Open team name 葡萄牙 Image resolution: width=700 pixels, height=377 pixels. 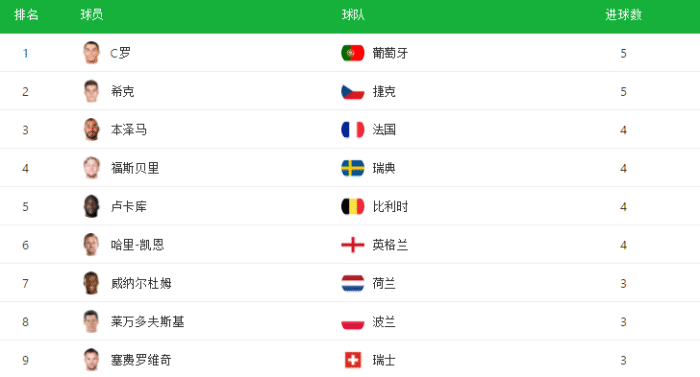[x=390, y=53]
